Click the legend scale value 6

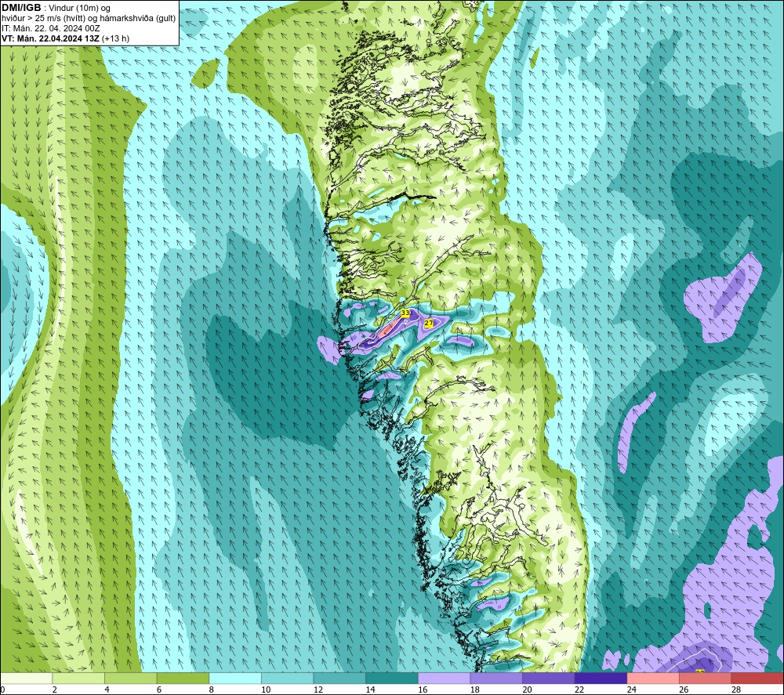click(x=159, y=690)
